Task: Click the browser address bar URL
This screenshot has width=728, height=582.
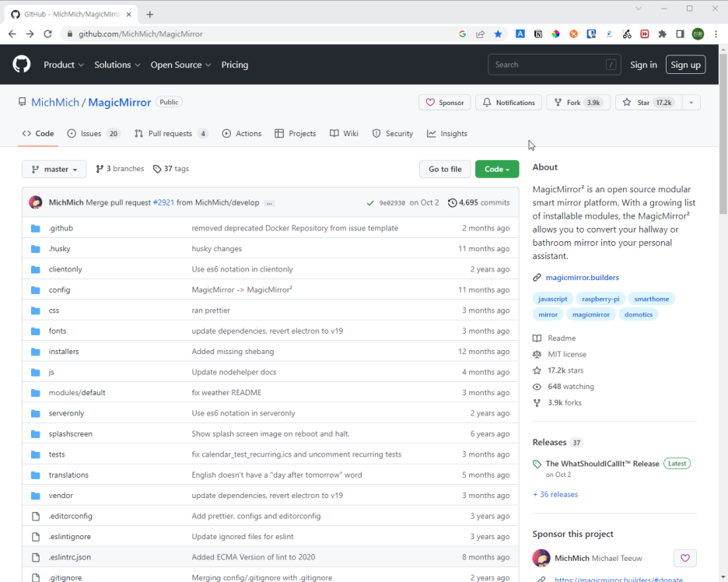Action: coord(140,34)
